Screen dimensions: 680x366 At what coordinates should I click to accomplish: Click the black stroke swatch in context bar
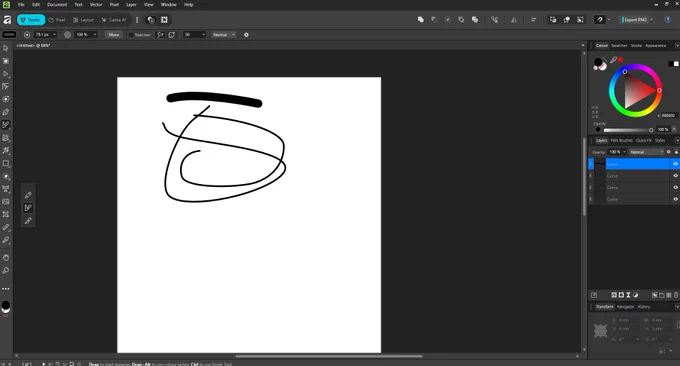(x=9, y=35)
